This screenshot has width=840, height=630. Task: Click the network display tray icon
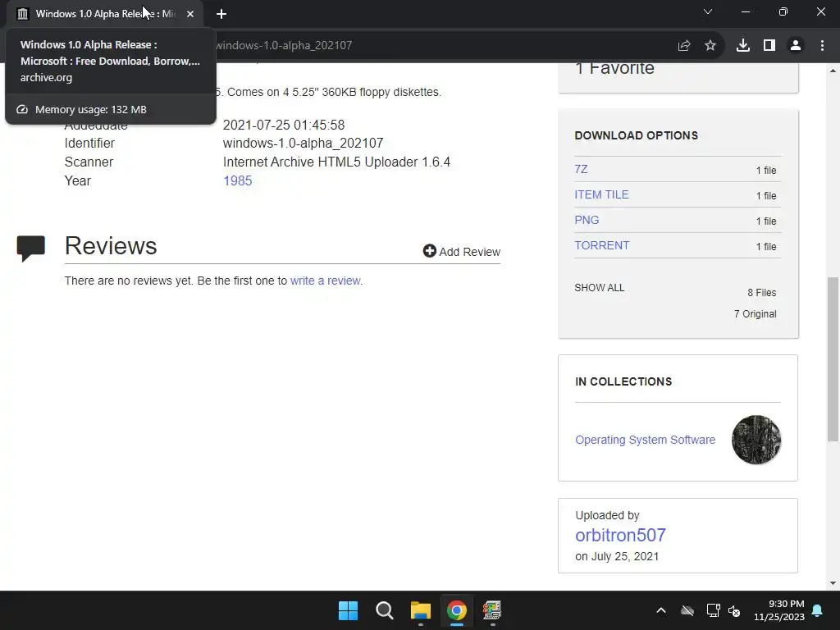point(713,610)
